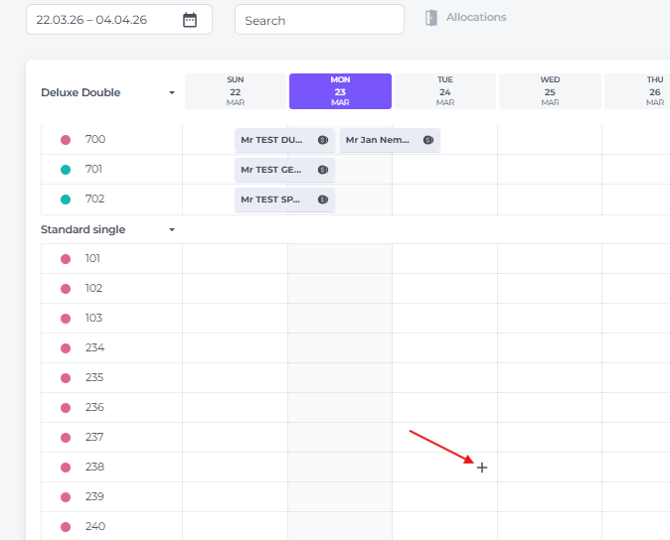The image size is (670, 540).
Task: Click payment icon on Mr Jan Nem booking
Action: coord(428,140)
